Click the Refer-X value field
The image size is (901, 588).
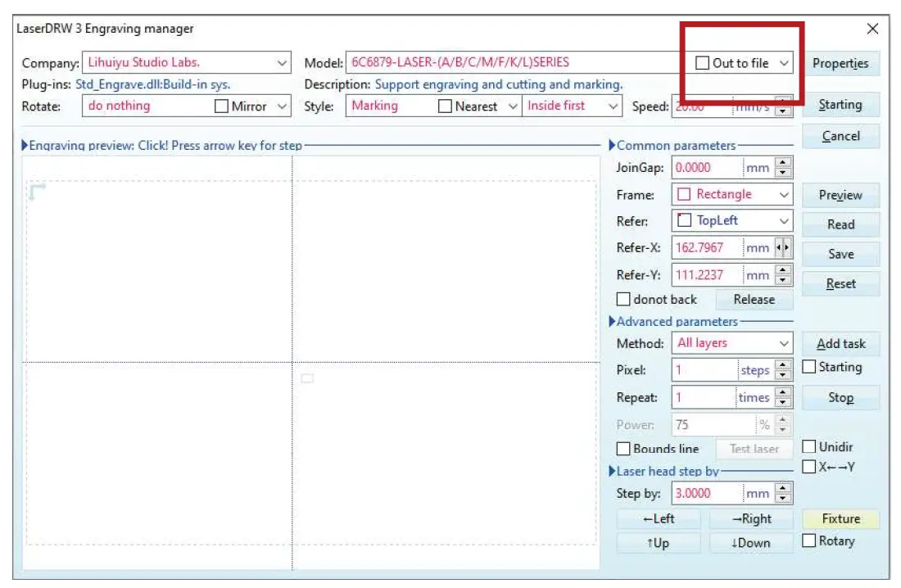(x=707, y=248)
